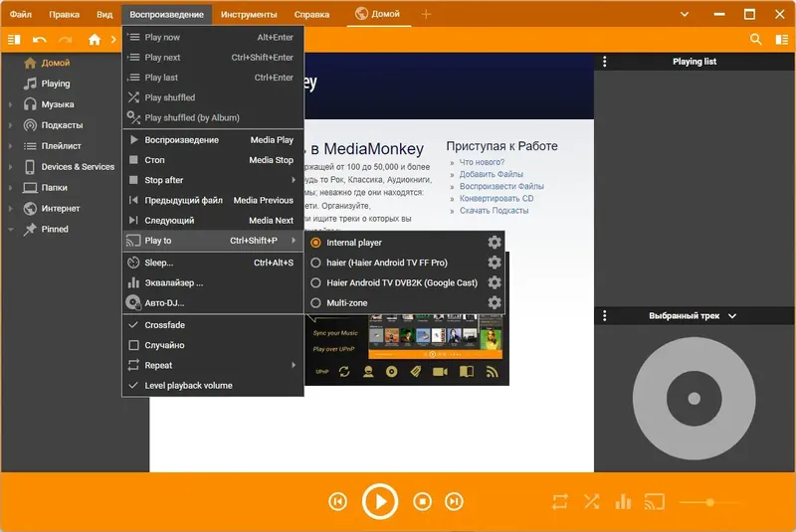Open the Stop after submenu
Screen dimensions: 796x532
[x=213, y=180]
